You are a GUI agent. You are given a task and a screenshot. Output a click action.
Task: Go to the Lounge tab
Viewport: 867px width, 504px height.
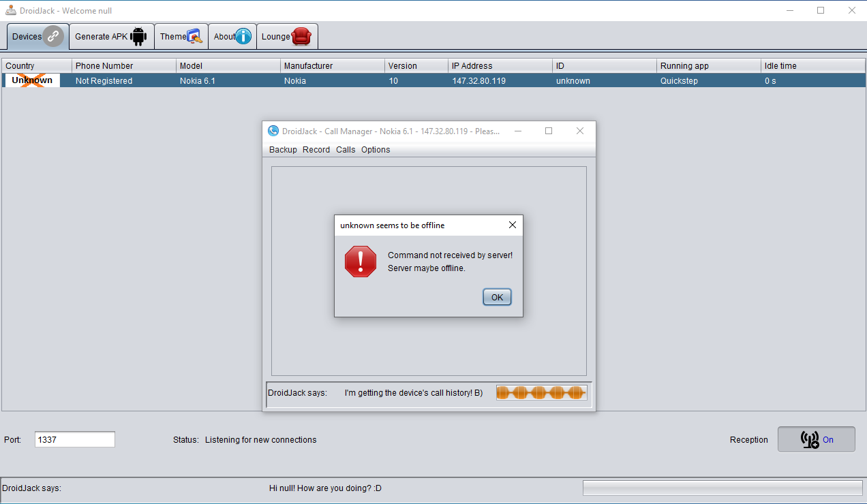(x=287, y=37)
